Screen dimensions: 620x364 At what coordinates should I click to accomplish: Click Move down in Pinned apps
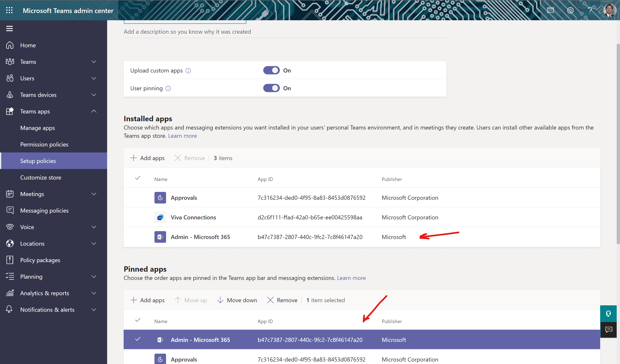tap(237, 300)
